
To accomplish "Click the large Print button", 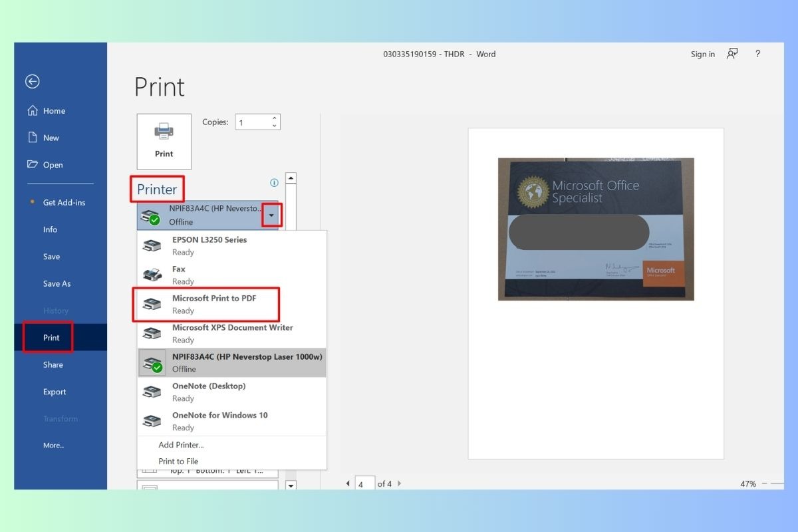I will pos(164,141).
